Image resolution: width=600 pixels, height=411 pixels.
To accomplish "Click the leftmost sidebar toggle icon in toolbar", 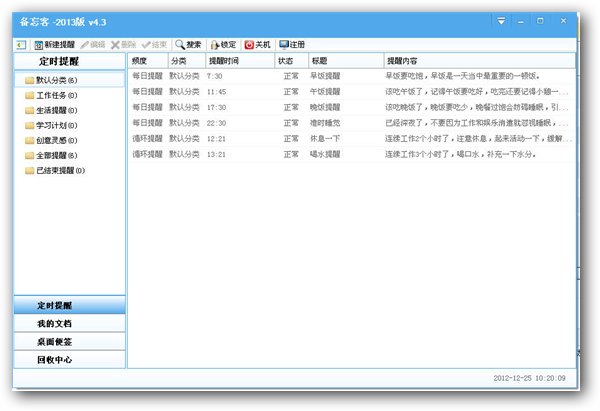I will (20, 45).
